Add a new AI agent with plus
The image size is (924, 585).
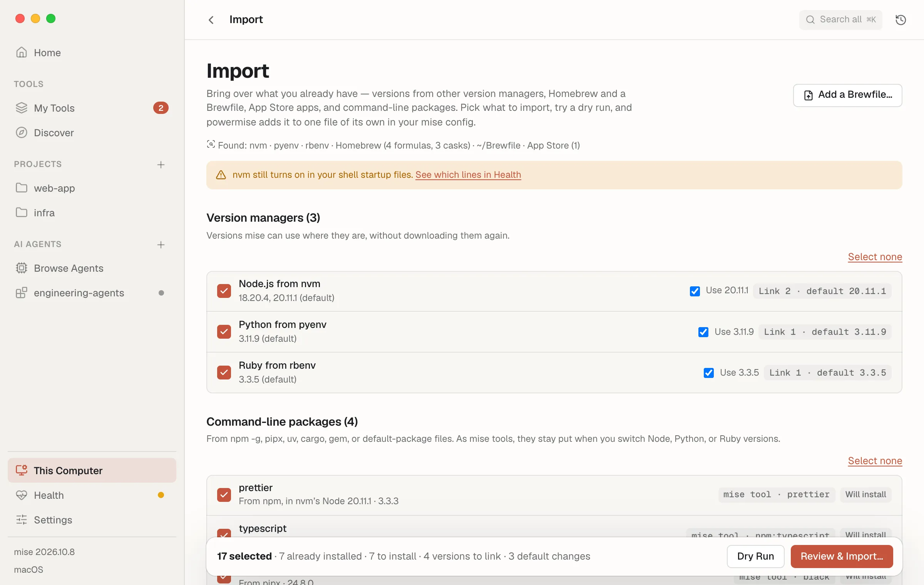(x=161, y=244)
